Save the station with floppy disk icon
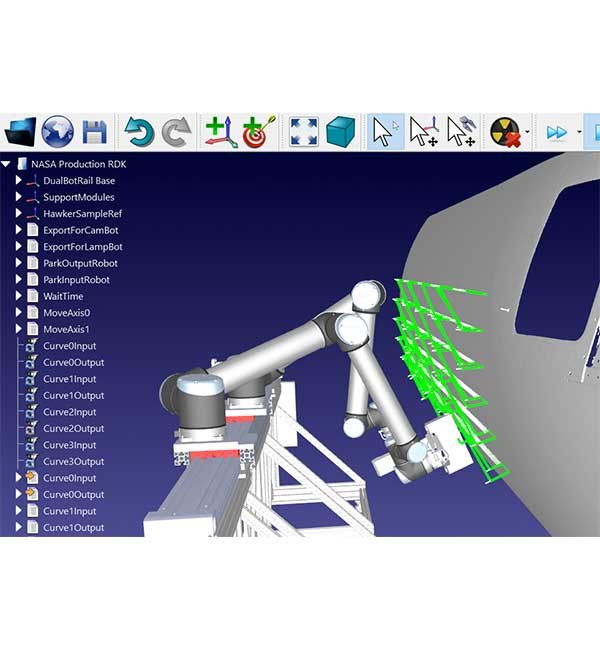The image size is (600, 650). click(95, 131)
